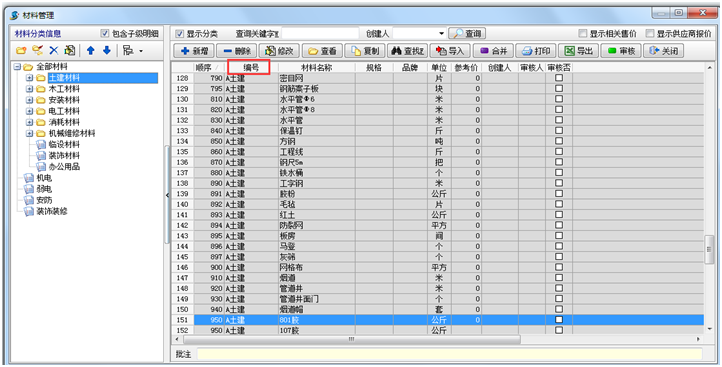Click the 查找 find button with binoculars
Image resolution: width=722 pixels, height=367 pixels.
(x=408, y=51)
